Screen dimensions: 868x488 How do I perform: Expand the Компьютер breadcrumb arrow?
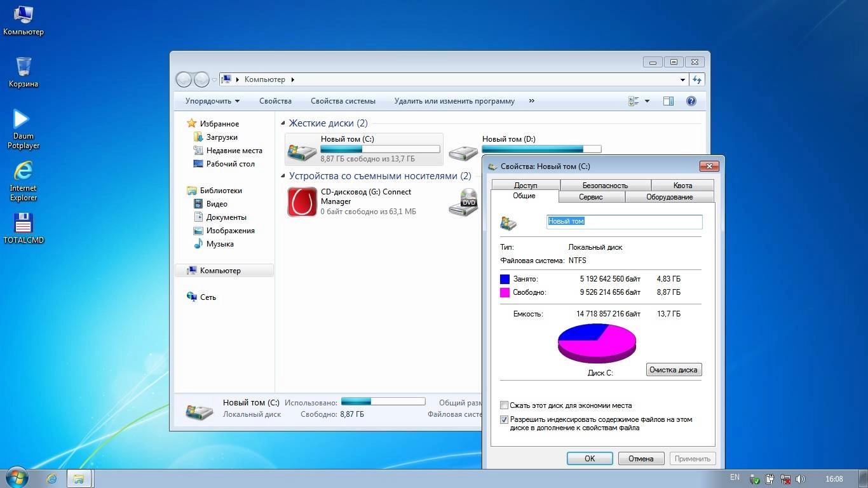tap(293, 80)
